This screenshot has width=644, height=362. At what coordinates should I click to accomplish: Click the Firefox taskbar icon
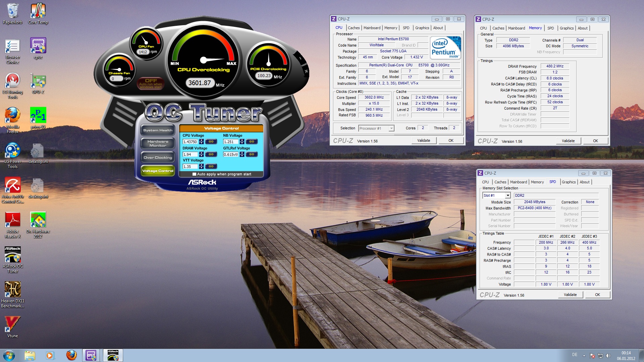click(71, 355)
